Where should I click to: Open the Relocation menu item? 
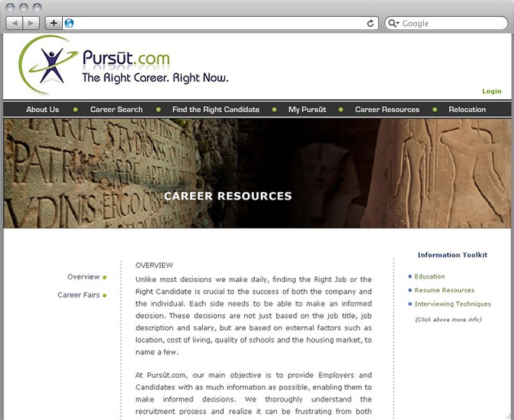467,110
